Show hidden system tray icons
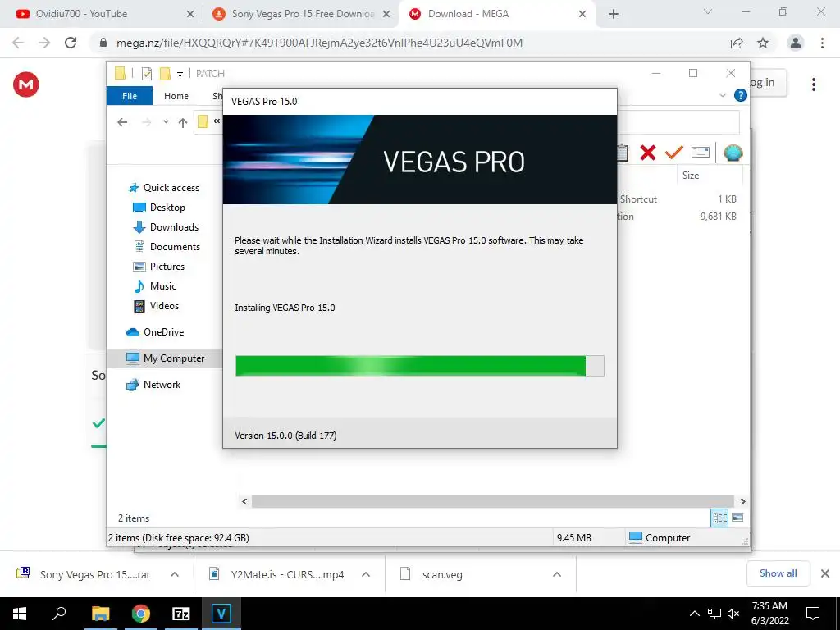 tap(694, 614)
